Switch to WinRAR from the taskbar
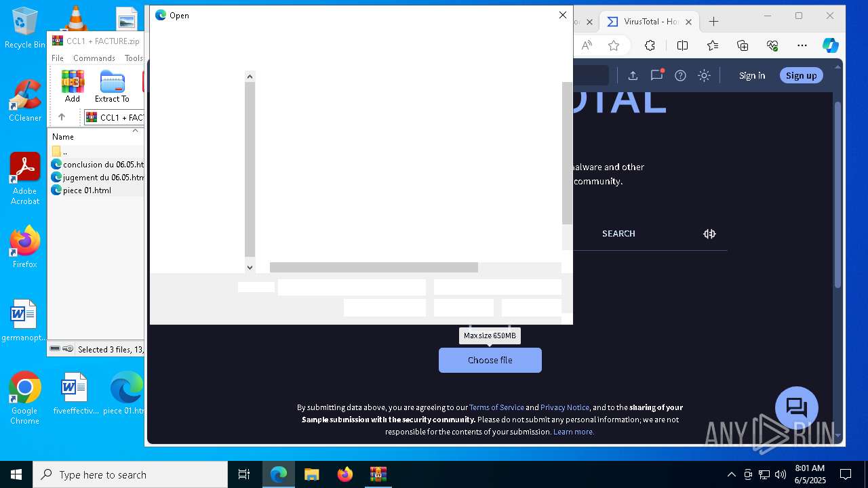Image resolution: width=868 pixels, height=488 pixels. (x=378, y=474)
